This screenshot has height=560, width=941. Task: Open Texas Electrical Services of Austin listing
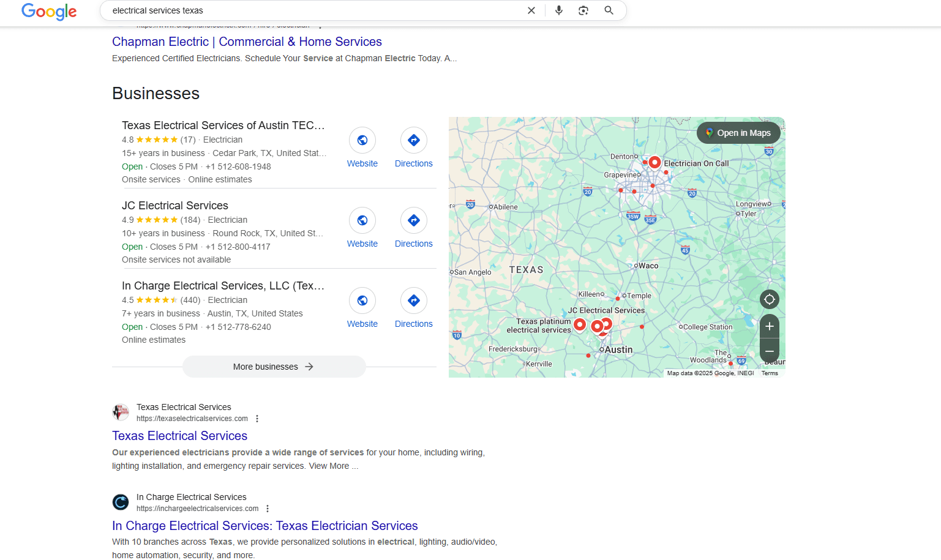click(223, 125)
